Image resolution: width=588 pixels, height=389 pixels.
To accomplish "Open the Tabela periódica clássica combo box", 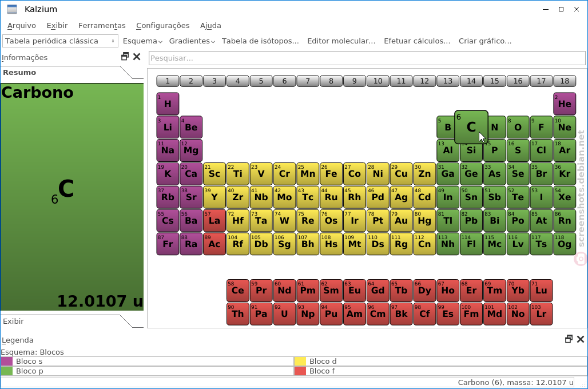I will point(60,41).
